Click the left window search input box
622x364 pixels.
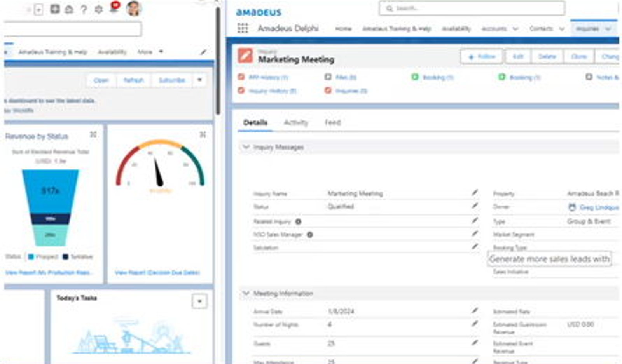pyautogui.click(x=73, y=29)
